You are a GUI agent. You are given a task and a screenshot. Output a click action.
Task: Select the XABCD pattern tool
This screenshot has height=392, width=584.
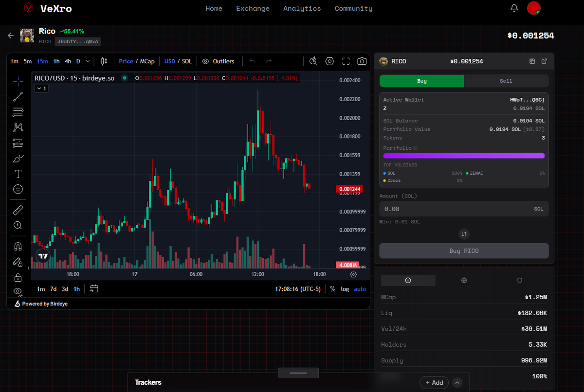(18, 127)
